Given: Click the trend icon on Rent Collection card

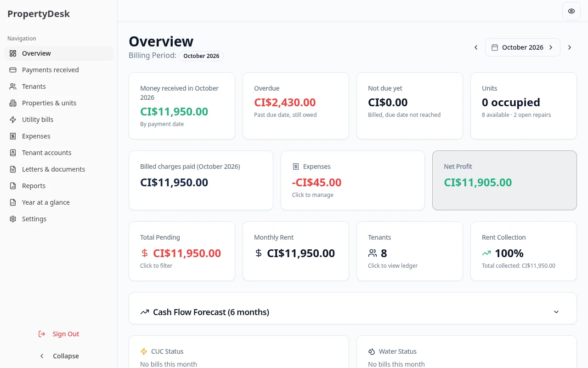Looking at the screenshot, I should pos(486,253).
